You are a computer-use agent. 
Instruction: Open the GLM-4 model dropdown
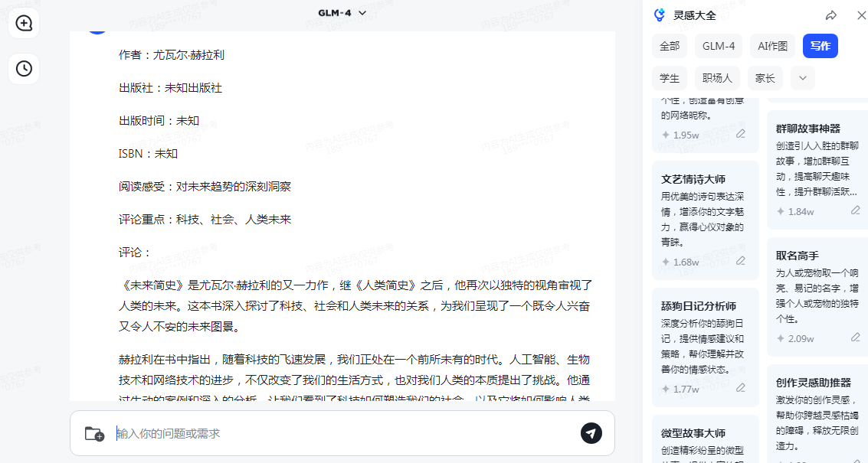(342, 13)
